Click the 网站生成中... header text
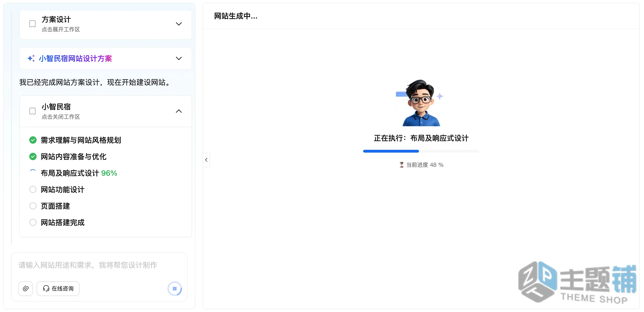644x312 pixels. [236, 16]
